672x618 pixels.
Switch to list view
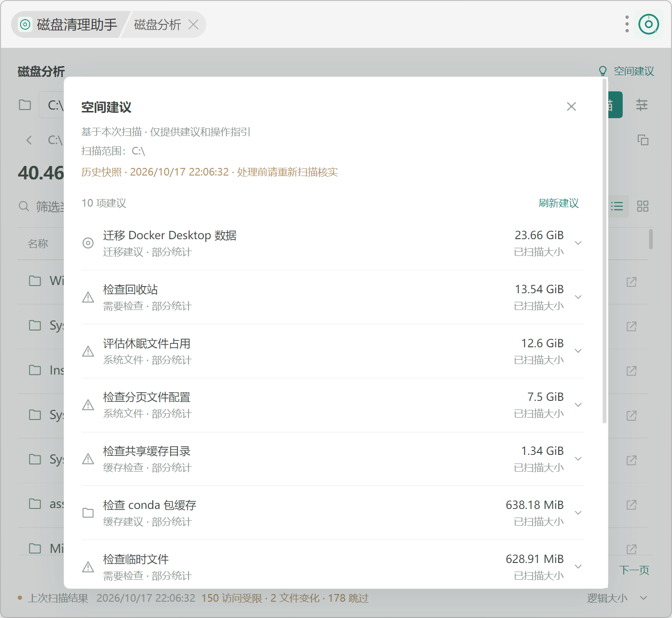617,206
